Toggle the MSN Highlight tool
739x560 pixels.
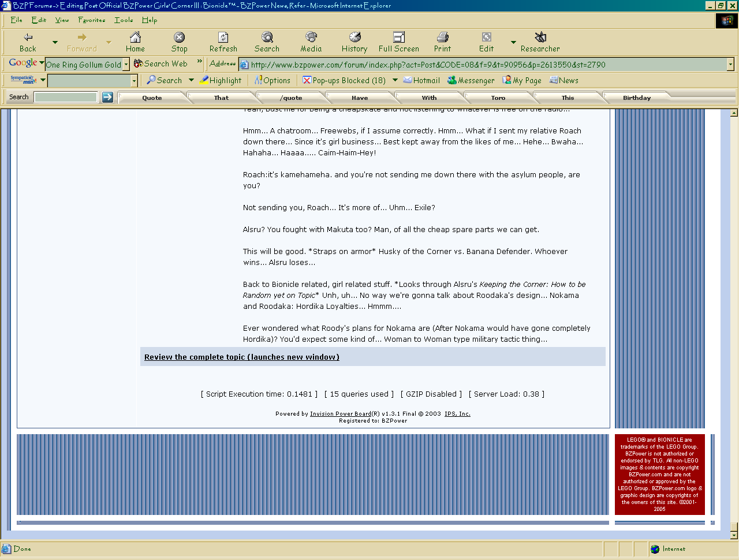[221, 80]
